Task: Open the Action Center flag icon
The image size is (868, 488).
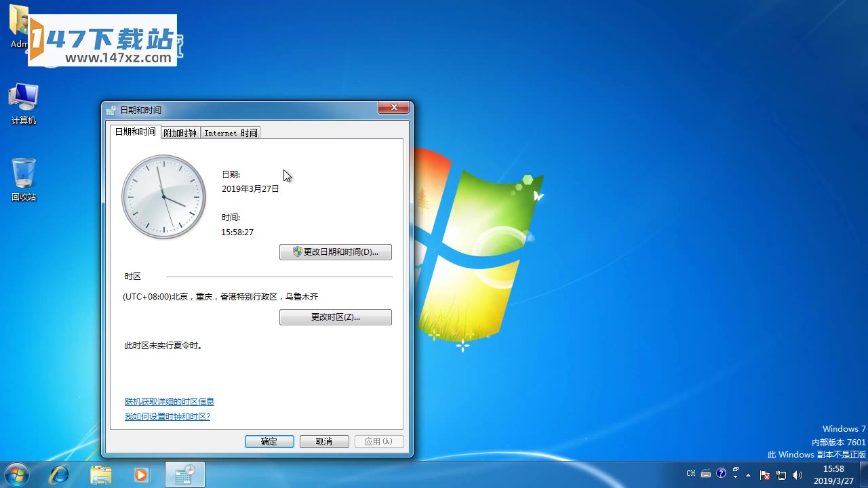Action: (765, 475)
